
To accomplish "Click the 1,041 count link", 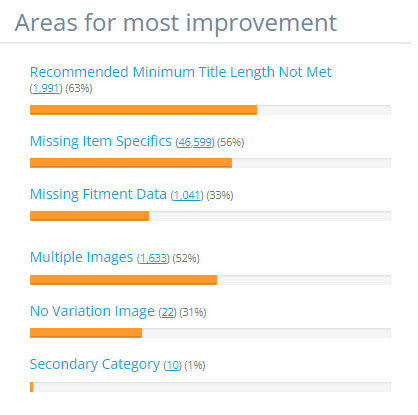I will 187,195.
